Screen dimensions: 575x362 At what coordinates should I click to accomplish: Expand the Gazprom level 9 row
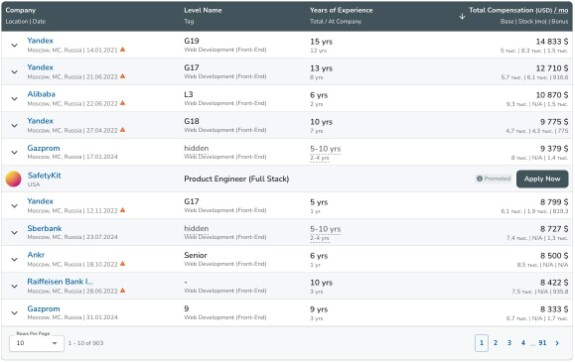click(x=14, y=313)
